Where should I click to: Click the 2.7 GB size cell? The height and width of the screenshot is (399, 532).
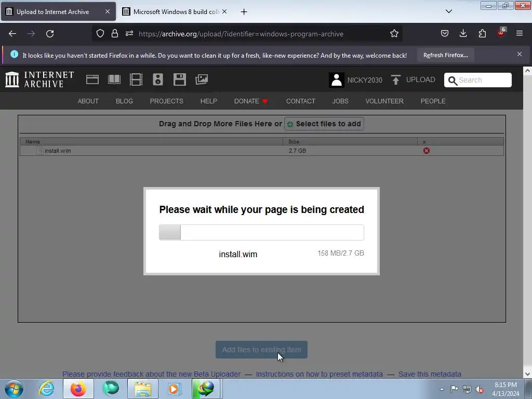(297, 151)
